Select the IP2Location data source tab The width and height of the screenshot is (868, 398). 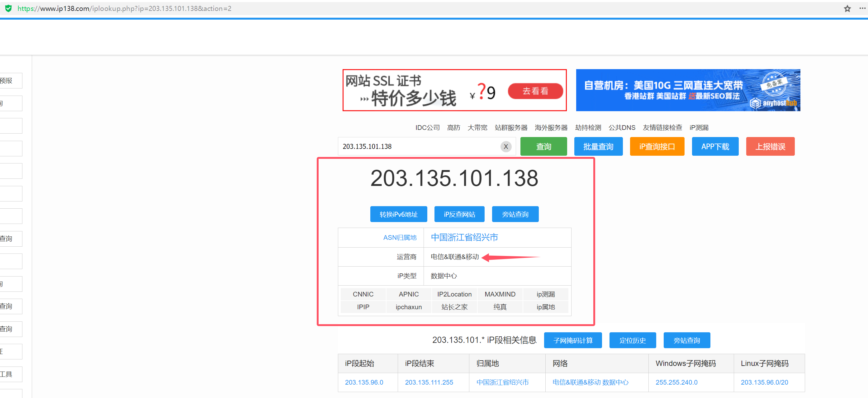454,294
